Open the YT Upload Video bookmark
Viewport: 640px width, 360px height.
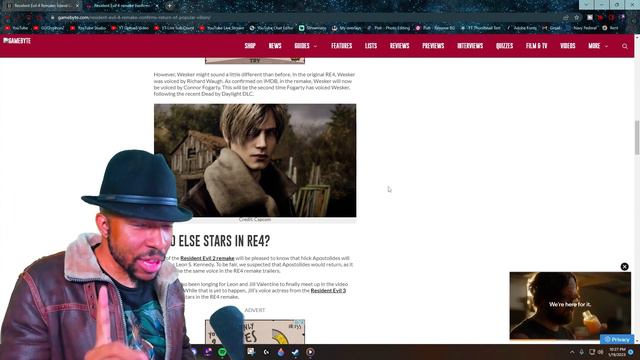130,28
